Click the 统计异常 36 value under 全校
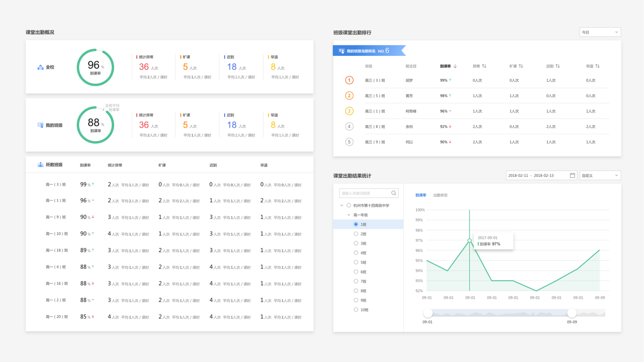 coord(144,67)
